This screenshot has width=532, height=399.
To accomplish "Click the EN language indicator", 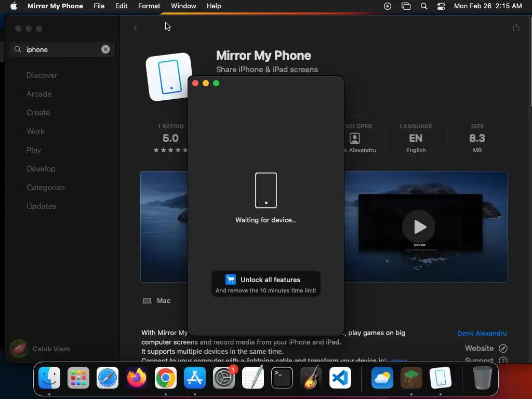I will click(416, 138).
